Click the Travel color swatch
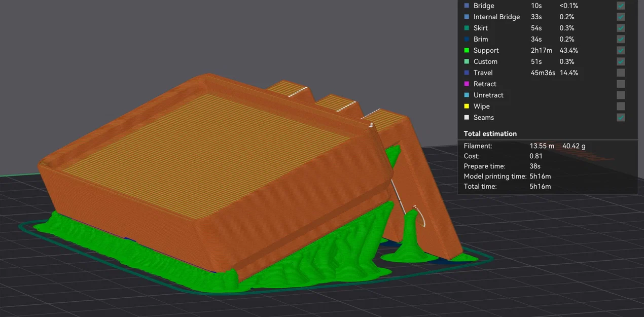 [467, 73]
